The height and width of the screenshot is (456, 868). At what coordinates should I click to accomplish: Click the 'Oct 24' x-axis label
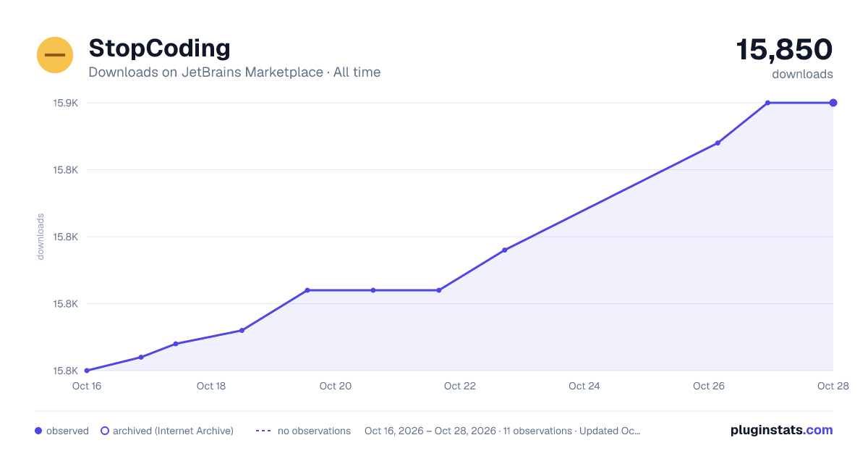tap(584, 386)
